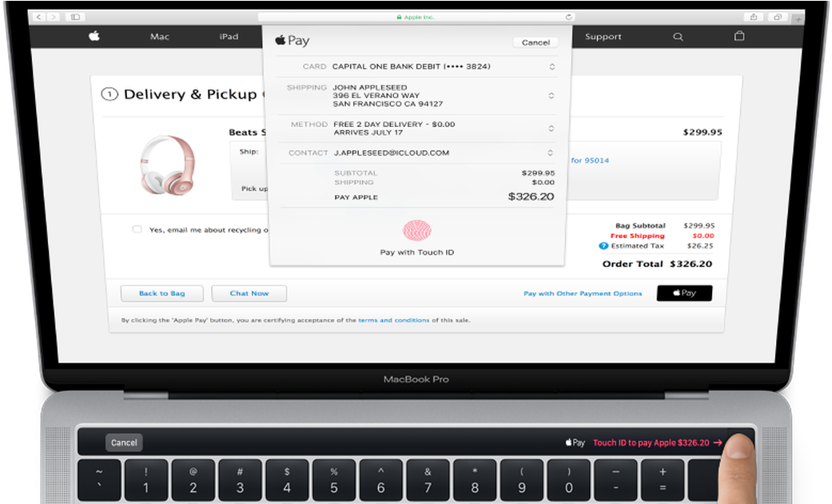832x504 pixels.
Task: Open the Mac menu
Action: pyautogui.click(x=160, y=37)
